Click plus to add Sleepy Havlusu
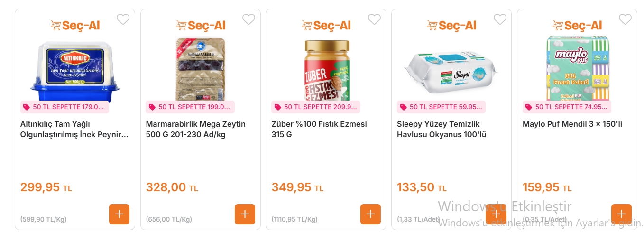This screenshot has height=233, width=644. (496, 214)
